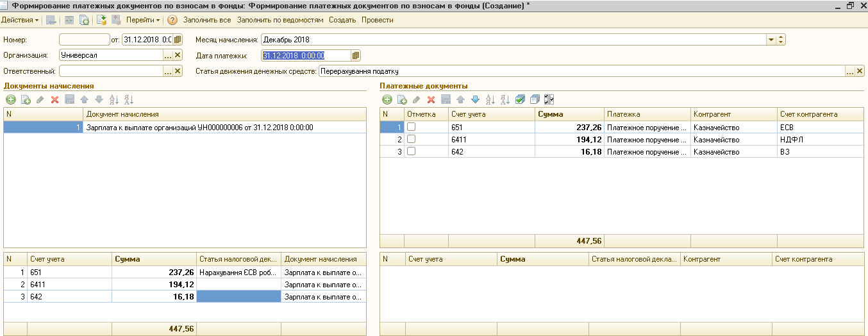Expand the Месяц начисления dropdown
868x336 pixels.
coord(771,39)
